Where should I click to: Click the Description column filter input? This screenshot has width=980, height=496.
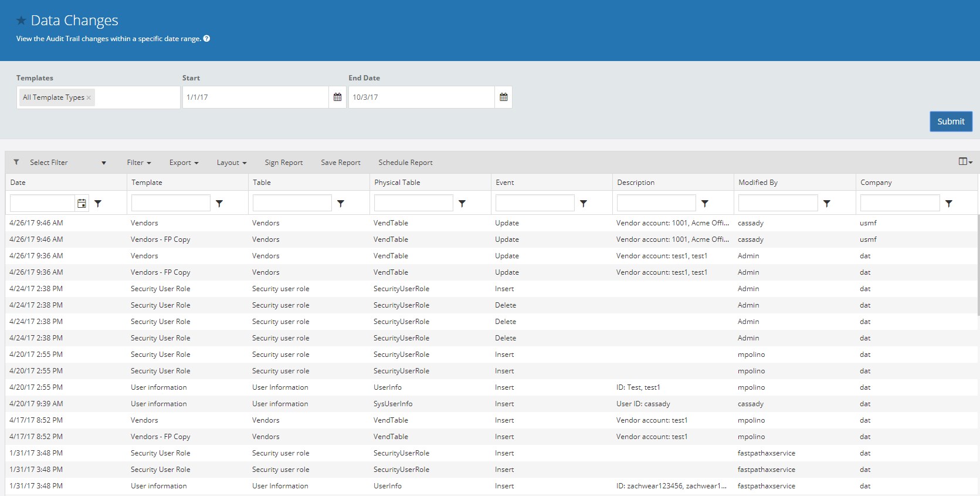[x=656, y=203]
